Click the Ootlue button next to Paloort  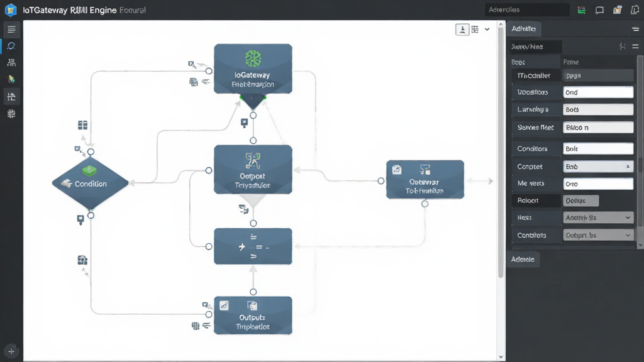(580, 200)
